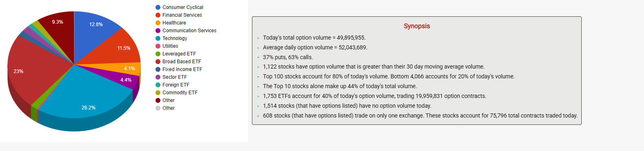Click the Synopsis heading
The height and width of the screenshot is (151, 644).
[x=417, y=26]
